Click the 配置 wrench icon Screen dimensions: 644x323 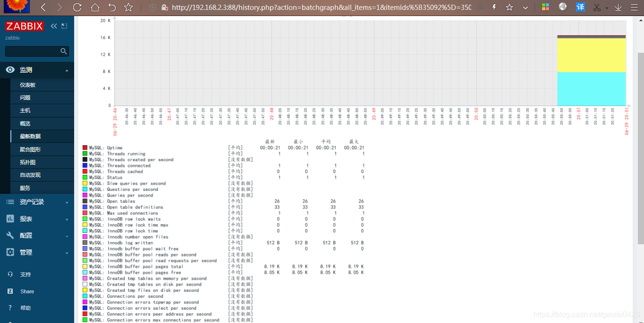(x=10, y=235)
